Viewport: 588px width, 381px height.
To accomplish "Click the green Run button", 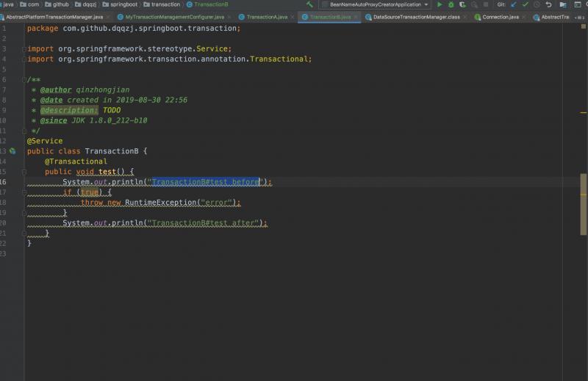I will [x=440, y=4].
